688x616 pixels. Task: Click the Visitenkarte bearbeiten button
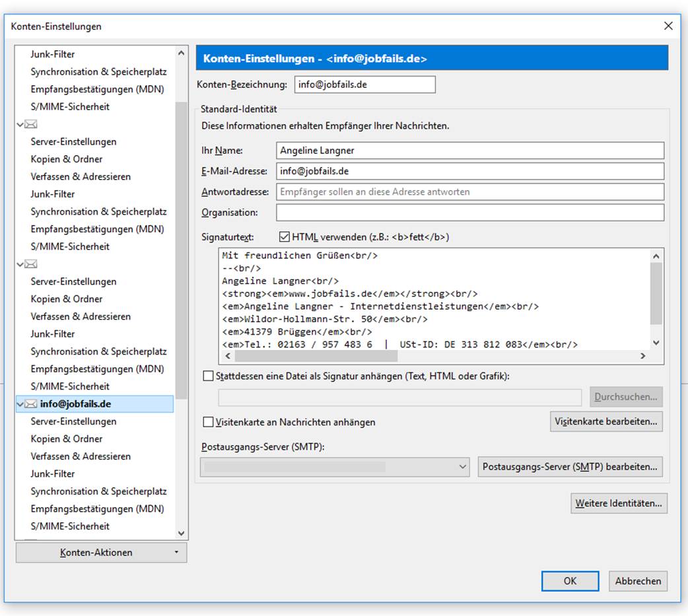pos(606,422)
